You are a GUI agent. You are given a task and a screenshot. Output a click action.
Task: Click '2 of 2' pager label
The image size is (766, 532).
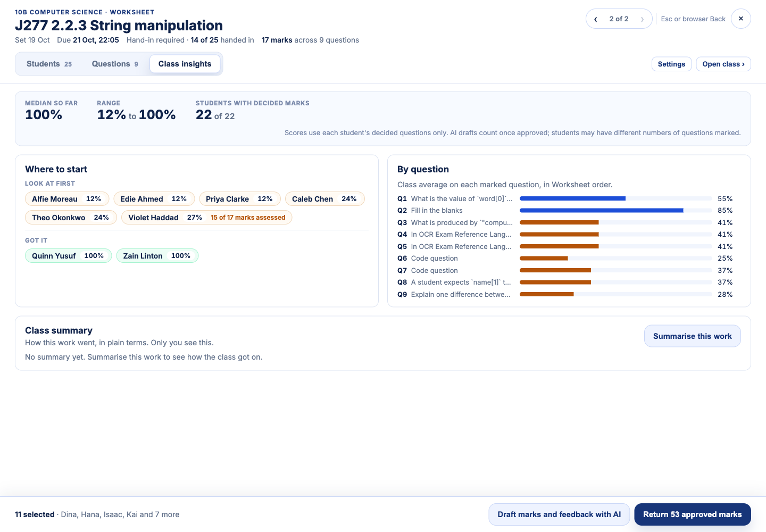[619, 19]
